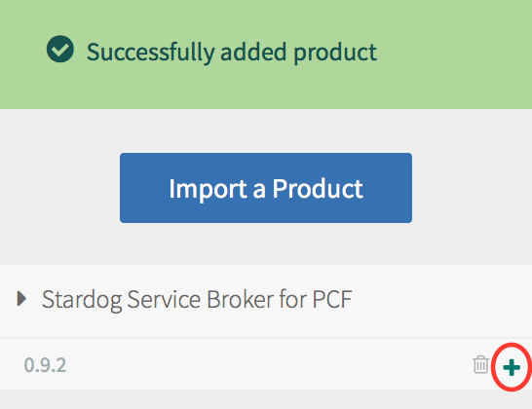Select the trash can beside the plus icon
This screenshot has width=532, height=409.
pos(480,364)
